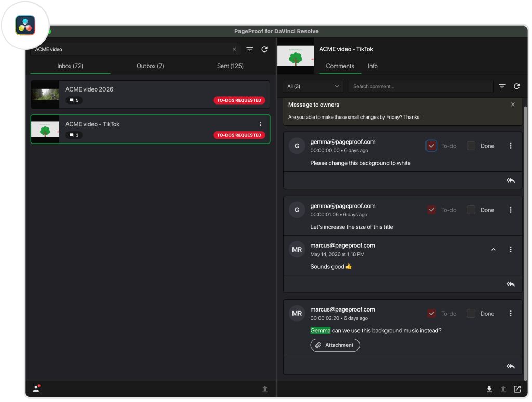Toggle To-do on increase title size comment
Image resolution: width=532 pixels, height=402 pixels.
click(x=431, y=210)
